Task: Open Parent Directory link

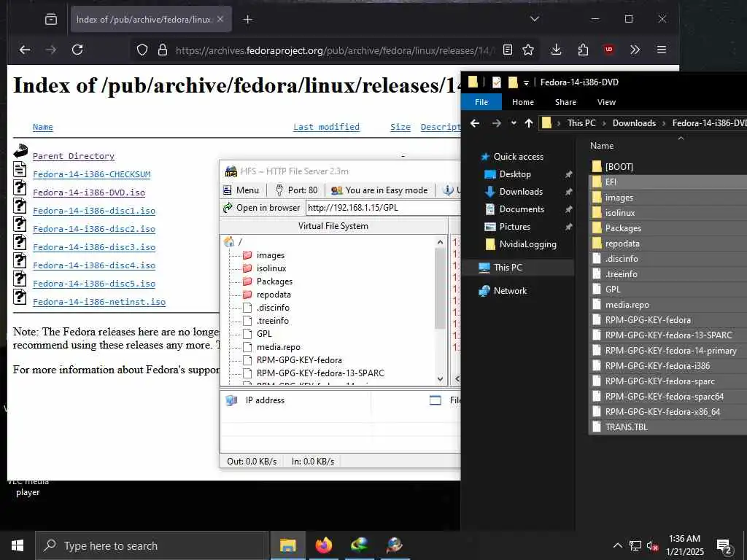Action: [74, 156]
